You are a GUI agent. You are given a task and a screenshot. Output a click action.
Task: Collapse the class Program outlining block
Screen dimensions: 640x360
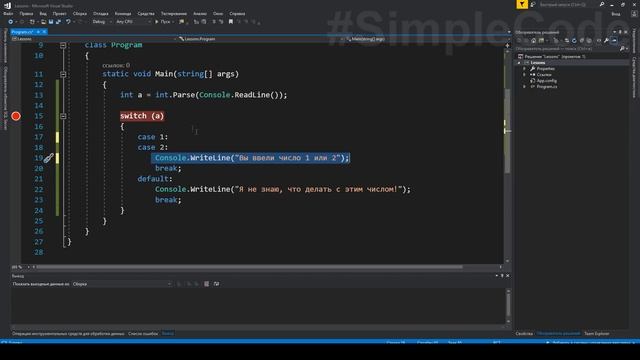pyautogui.click(x=63, y=45)
